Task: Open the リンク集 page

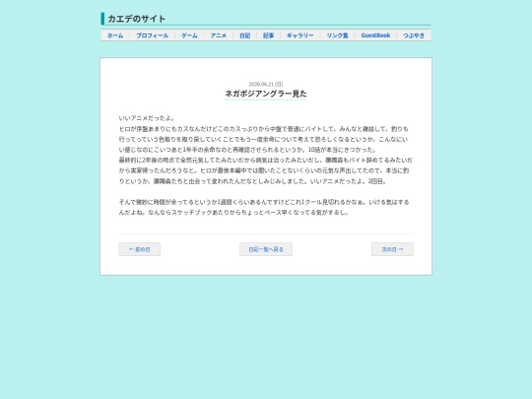Action: click(338, 35)
